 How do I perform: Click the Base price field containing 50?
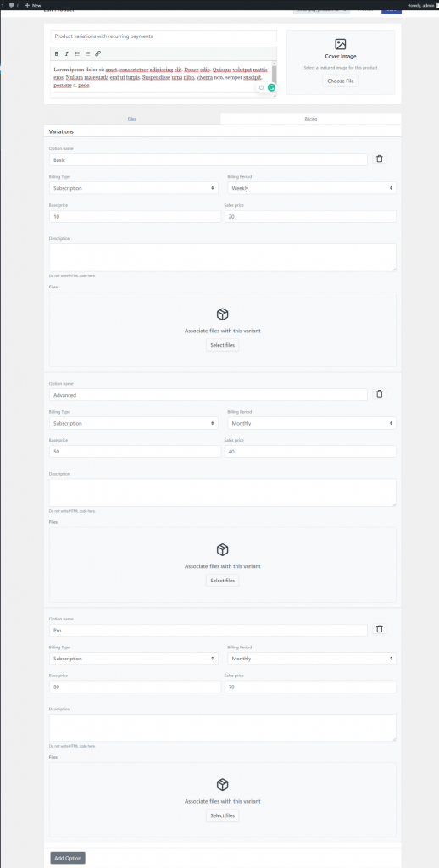135,452
